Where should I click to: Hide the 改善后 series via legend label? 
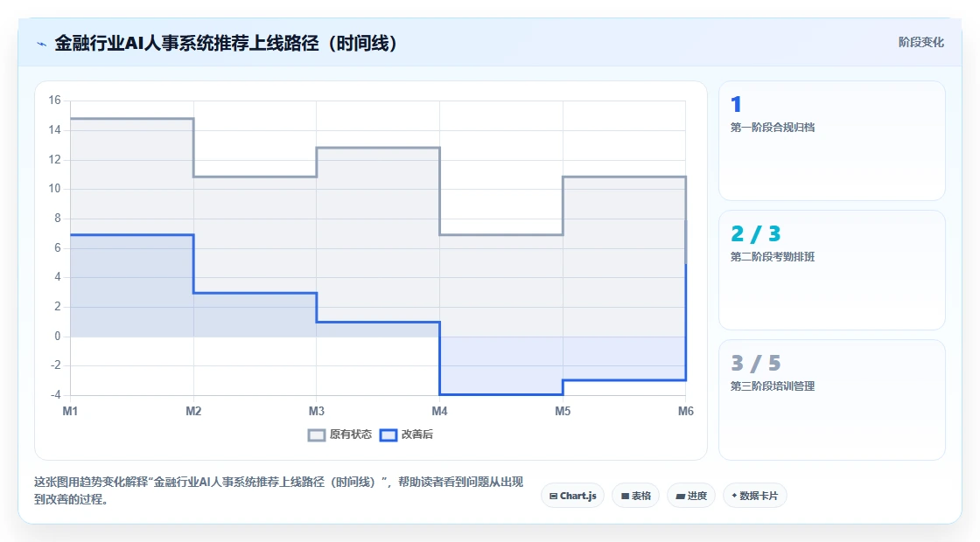pos(416,434)
